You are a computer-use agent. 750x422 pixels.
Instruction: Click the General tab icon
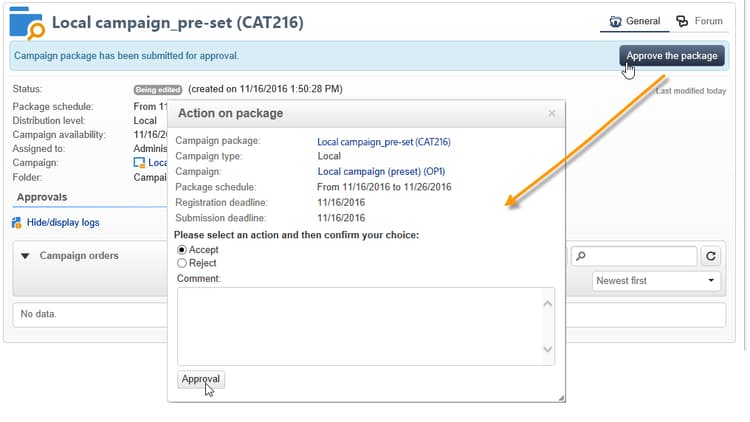tap(617, 21)
